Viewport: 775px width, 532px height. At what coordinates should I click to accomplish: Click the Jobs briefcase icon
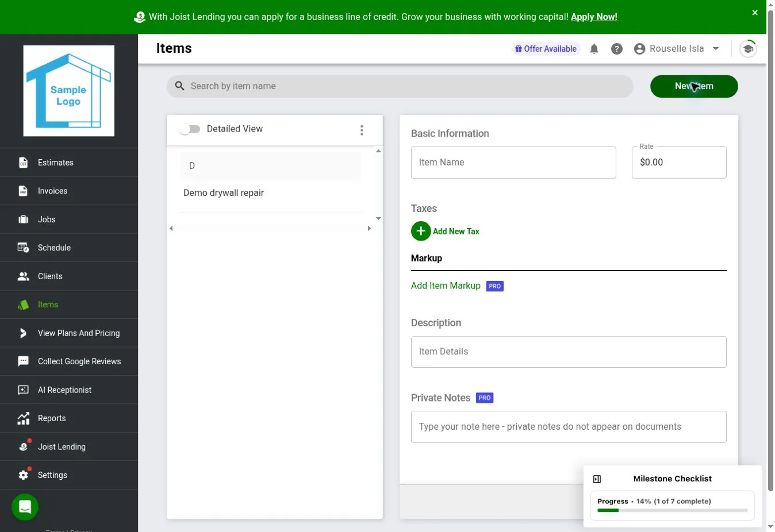(x=23, y=219)
